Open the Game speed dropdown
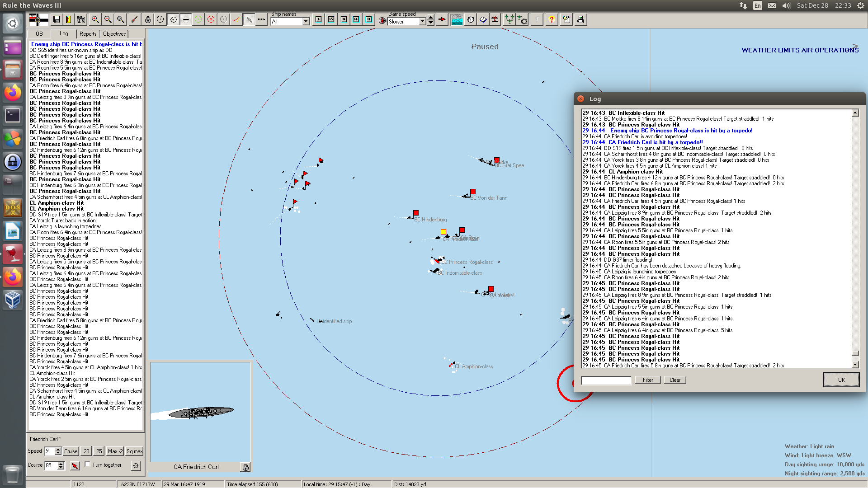Viewport: 868px width, 488px height. (x=422, y=22)
